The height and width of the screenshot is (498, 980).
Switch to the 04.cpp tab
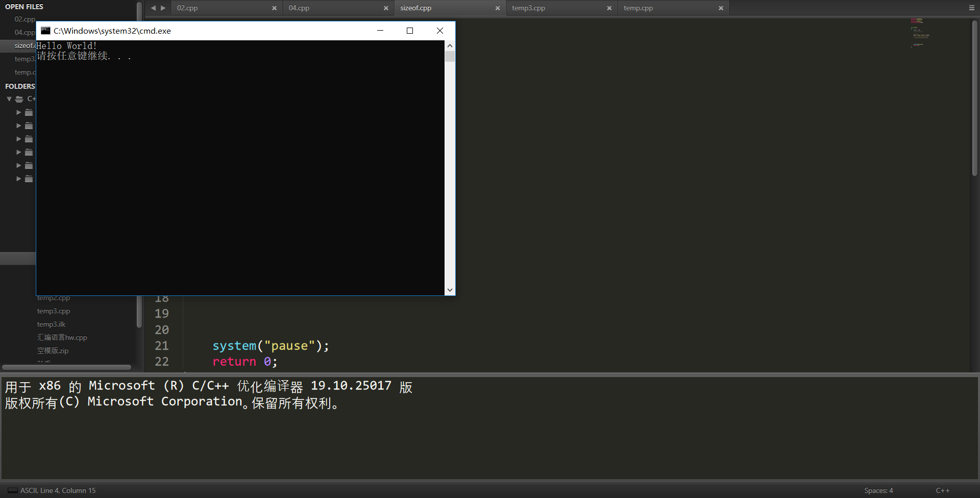click(x=299, y=8)
